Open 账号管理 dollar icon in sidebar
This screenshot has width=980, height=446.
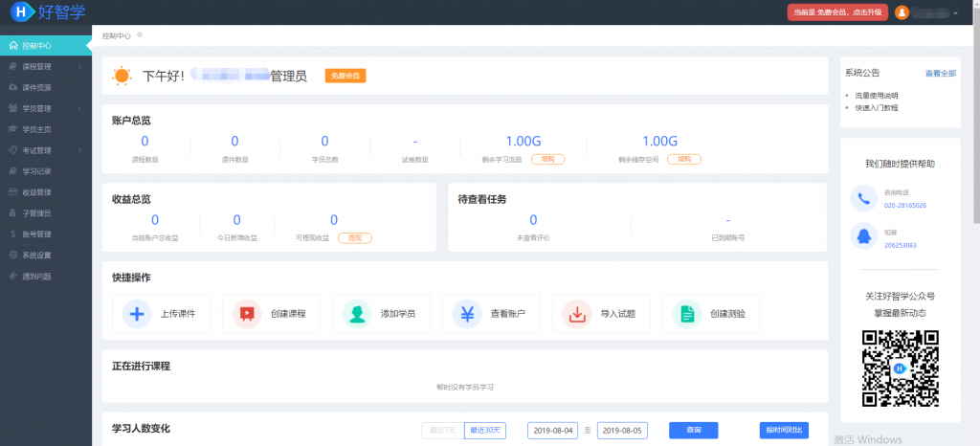(x=13, y=234)
